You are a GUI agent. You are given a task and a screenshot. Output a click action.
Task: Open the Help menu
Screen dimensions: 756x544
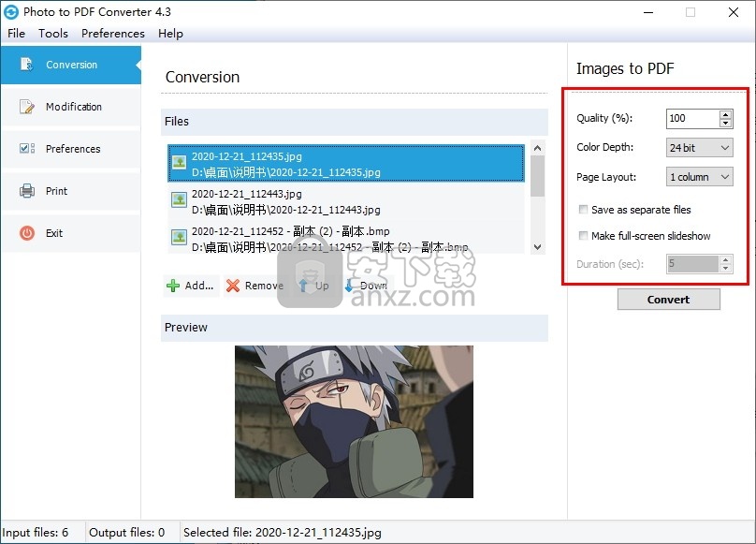[170, 34]
